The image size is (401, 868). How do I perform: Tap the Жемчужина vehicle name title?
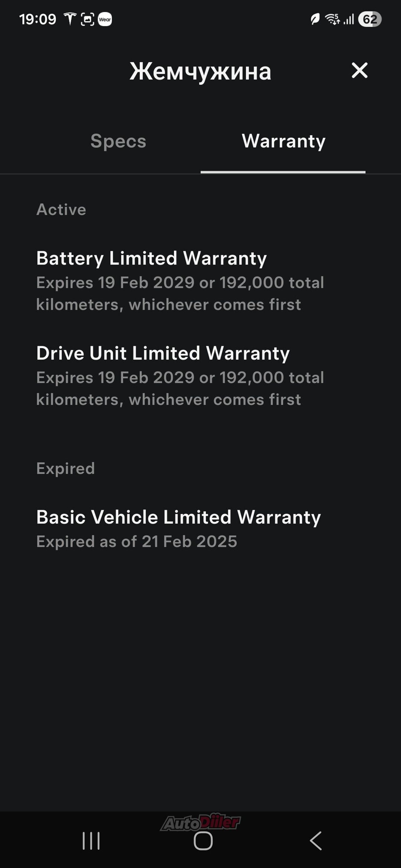tap(200, 71)
